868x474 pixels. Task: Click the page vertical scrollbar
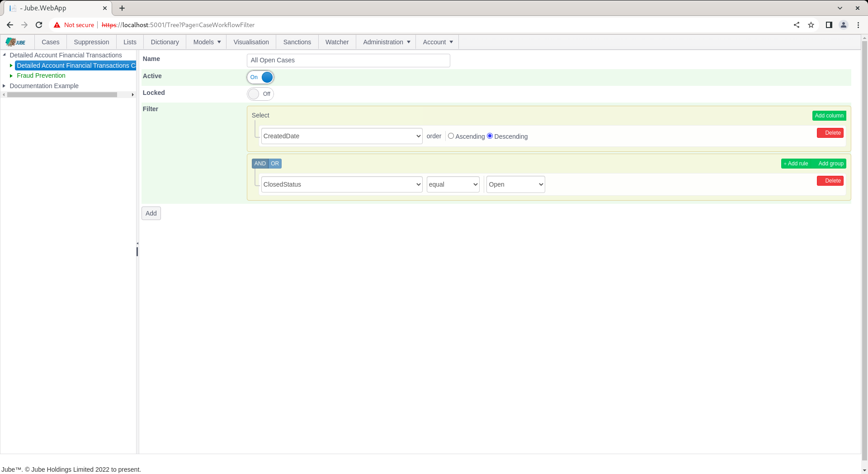(864, 251)
